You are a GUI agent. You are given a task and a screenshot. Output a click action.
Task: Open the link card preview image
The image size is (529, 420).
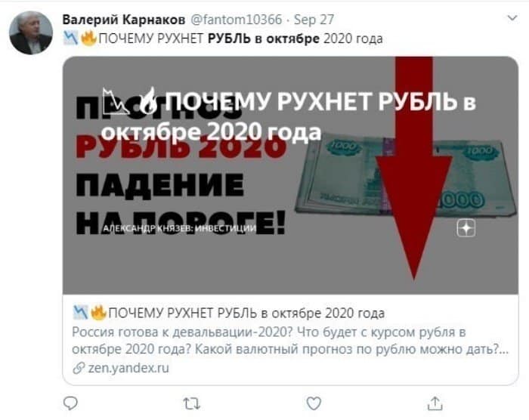(x=290, y=175)
